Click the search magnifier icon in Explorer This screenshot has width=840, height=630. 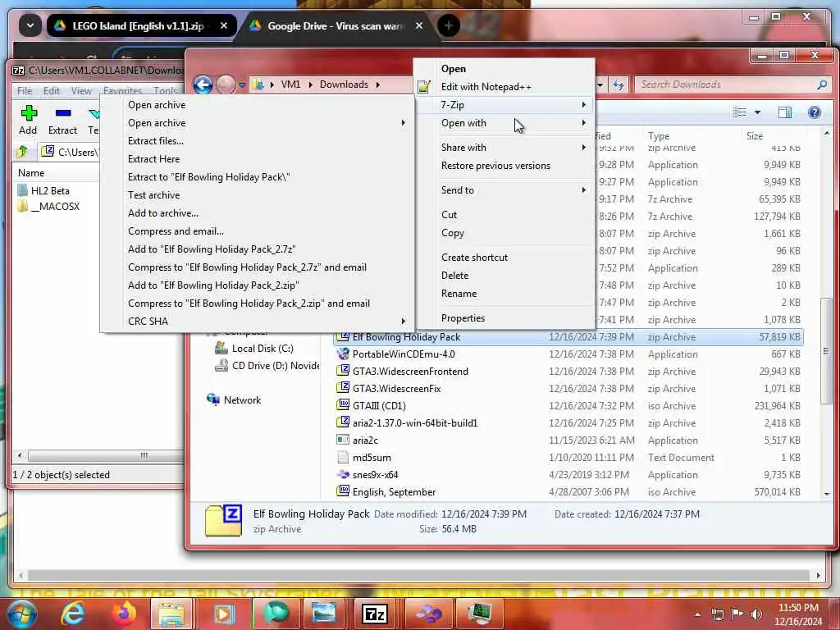point(822,84)
